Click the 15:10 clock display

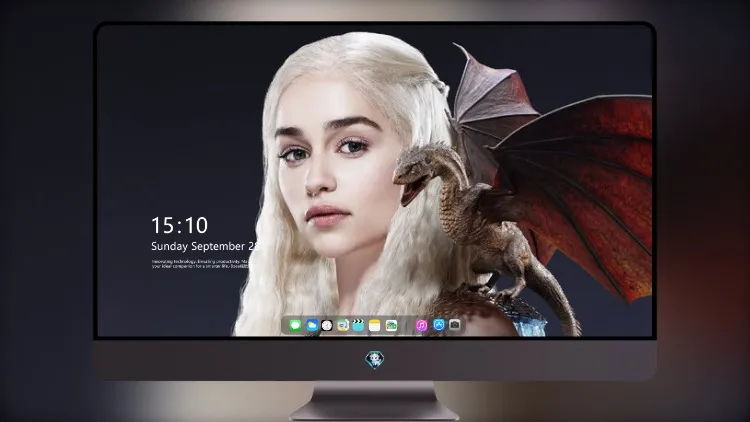tap(179, 225)
